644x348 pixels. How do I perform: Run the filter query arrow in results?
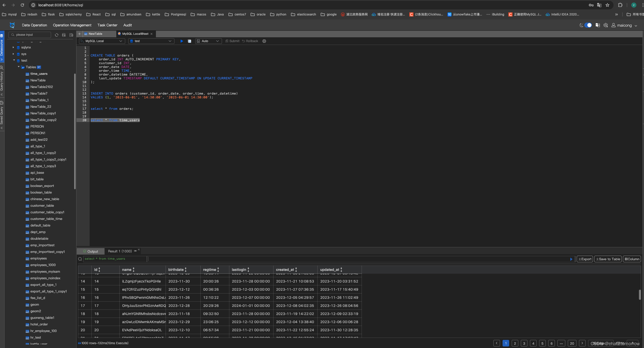(571, 259)
